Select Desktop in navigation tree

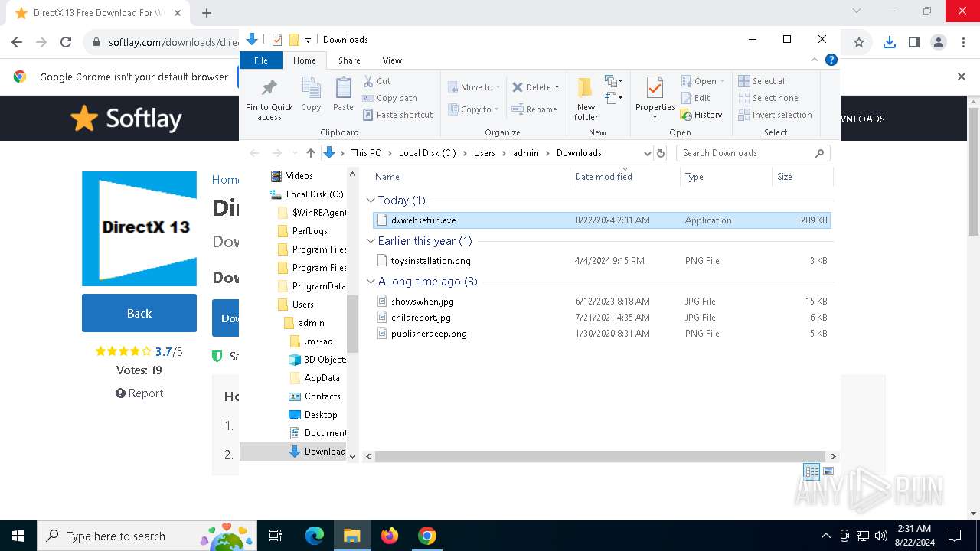click(x=320, y=415)
